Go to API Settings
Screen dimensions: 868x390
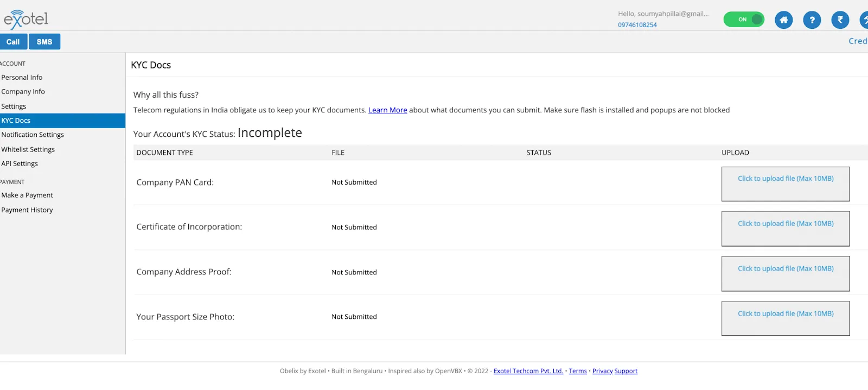pos(20,163)
